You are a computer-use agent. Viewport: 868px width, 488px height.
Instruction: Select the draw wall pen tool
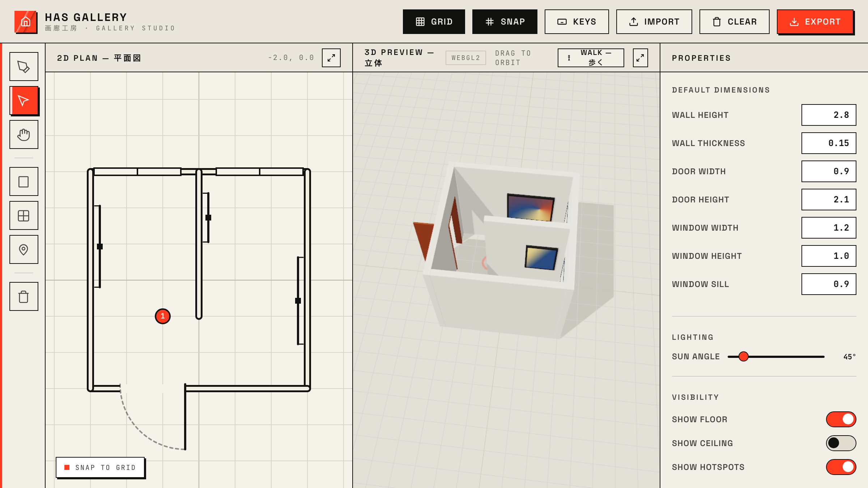24,67
